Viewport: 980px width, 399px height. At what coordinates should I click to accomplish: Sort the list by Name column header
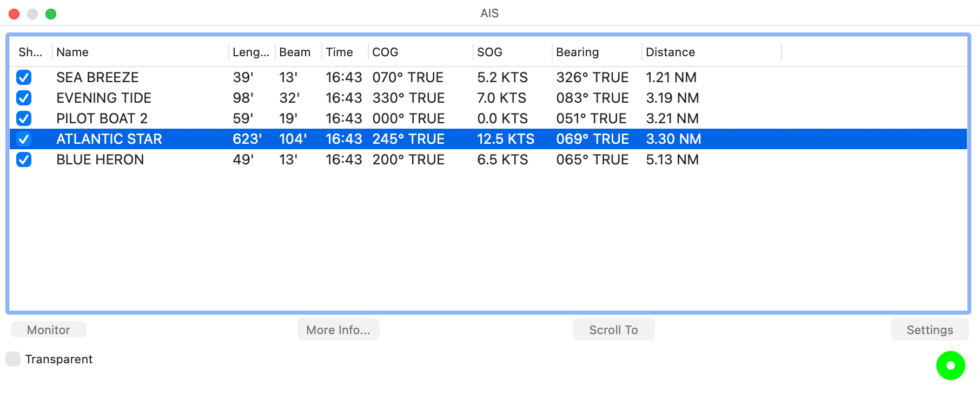140,52
